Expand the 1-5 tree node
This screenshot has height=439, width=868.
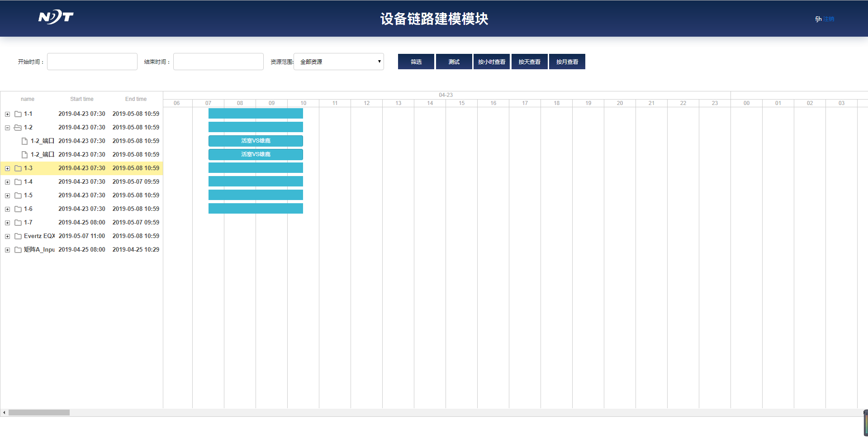(x=7, y=196)
